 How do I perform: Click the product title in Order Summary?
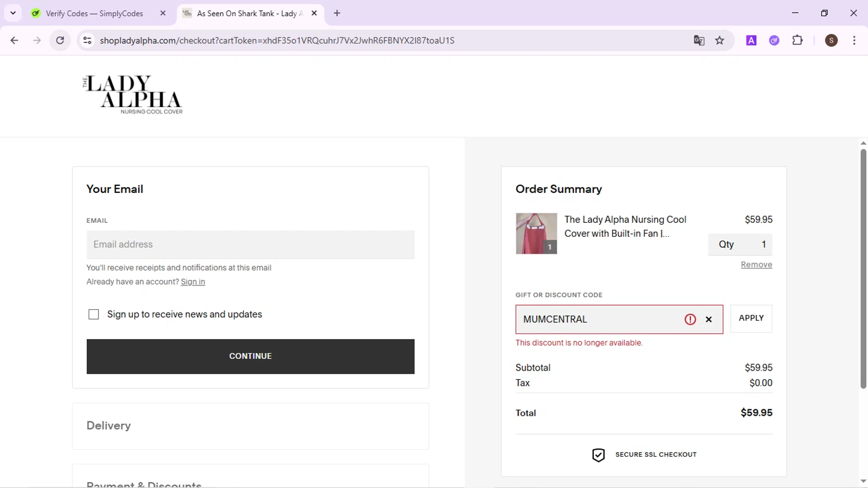[625, 226]
